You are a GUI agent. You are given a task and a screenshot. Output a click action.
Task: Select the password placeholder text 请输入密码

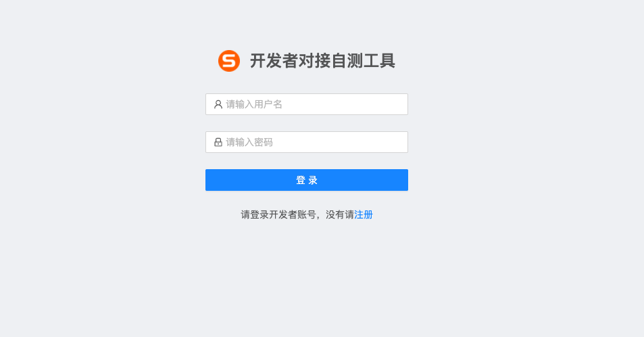click(249, 142)
